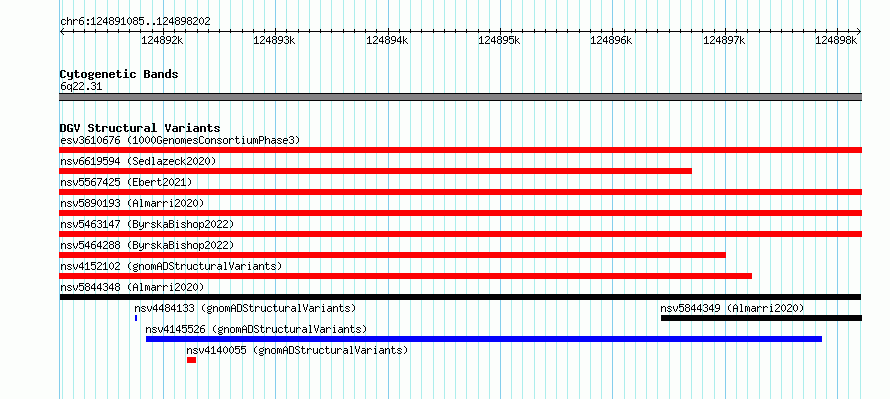This screenshot has height=399, width=890.
Task: Click the red bar below nsv5890193
Action: [460, 213]
